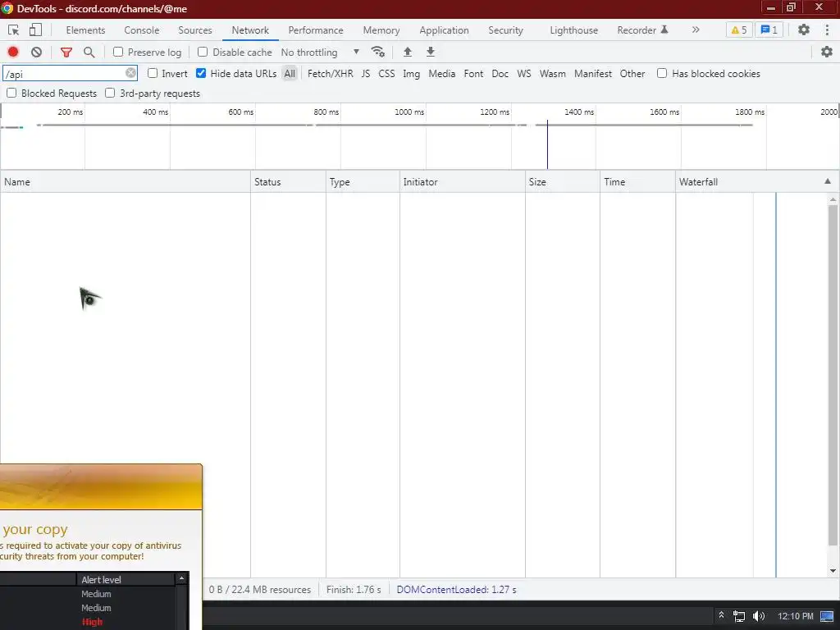Screen dimensions: 840x630
Task: Open network search magnifier
Action: coord(89,52)
